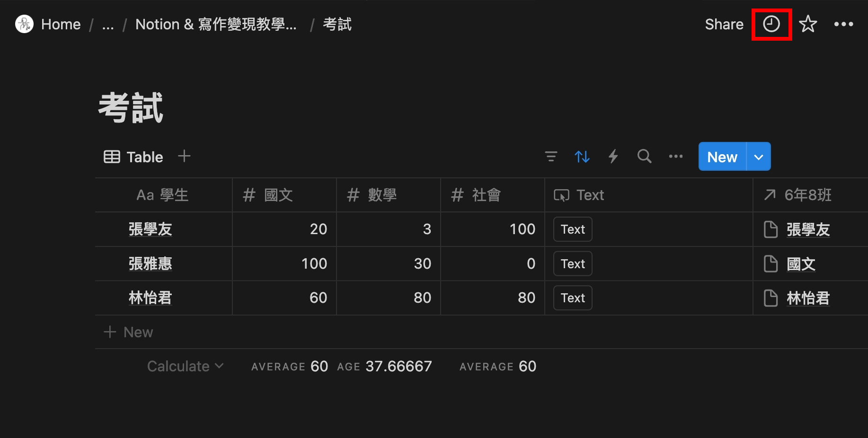Open the 國文 column header menu
868x438 pixels.
point(278,195)
